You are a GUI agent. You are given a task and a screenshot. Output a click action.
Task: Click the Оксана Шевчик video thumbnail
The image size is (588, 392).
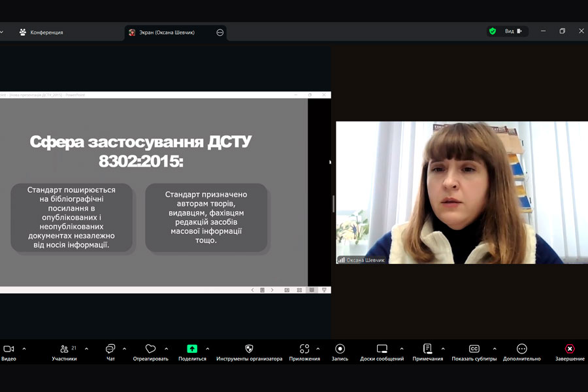[462, 193]
